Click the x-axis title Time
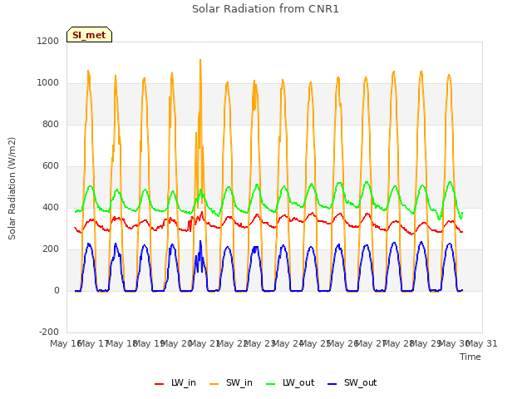532x399 pixels. (470, 357)
